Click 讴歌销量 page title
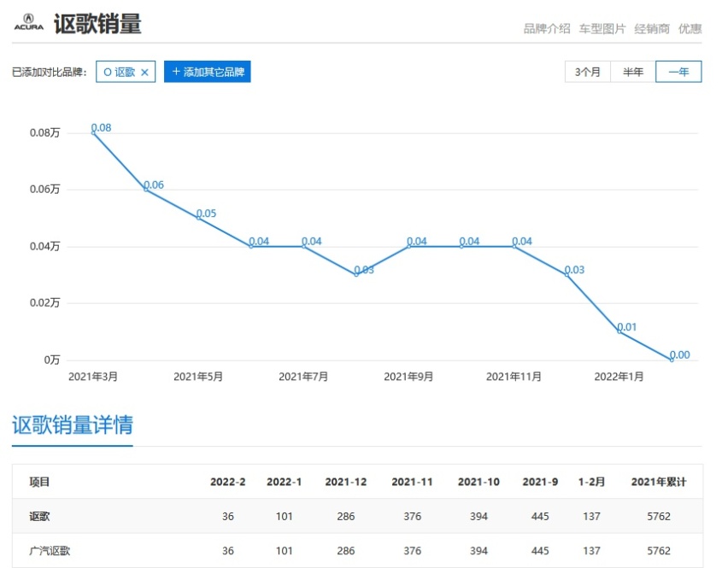Image resolution: width=728 pixels, height=568 pixels. (97, 24)
